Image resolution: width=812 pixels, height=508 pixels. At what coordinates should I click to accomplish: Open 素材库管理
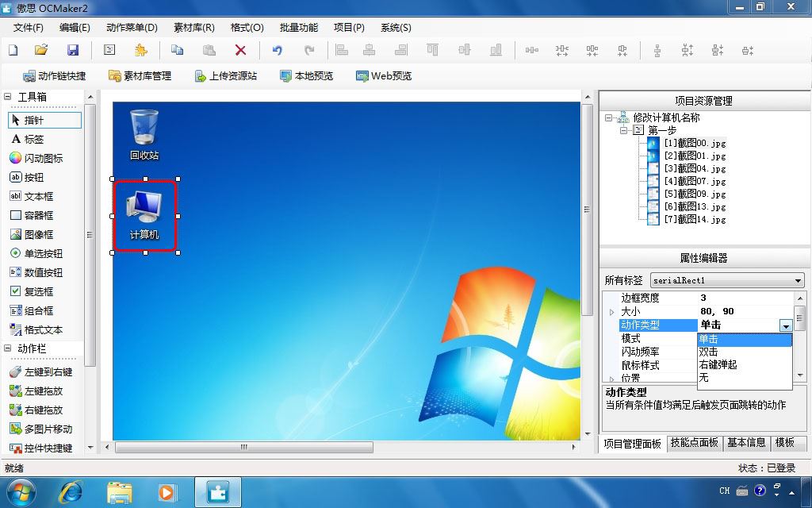coord(140,76)
